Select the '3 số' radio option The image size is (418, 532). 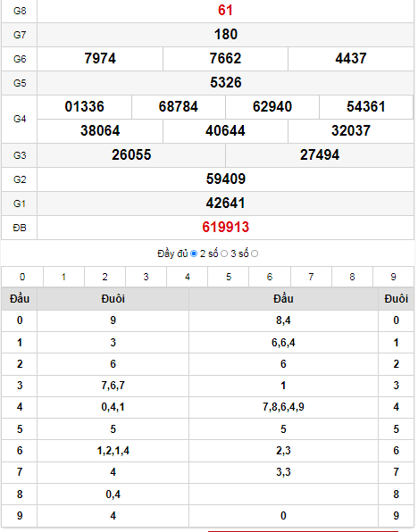click(x=255, y=254)
